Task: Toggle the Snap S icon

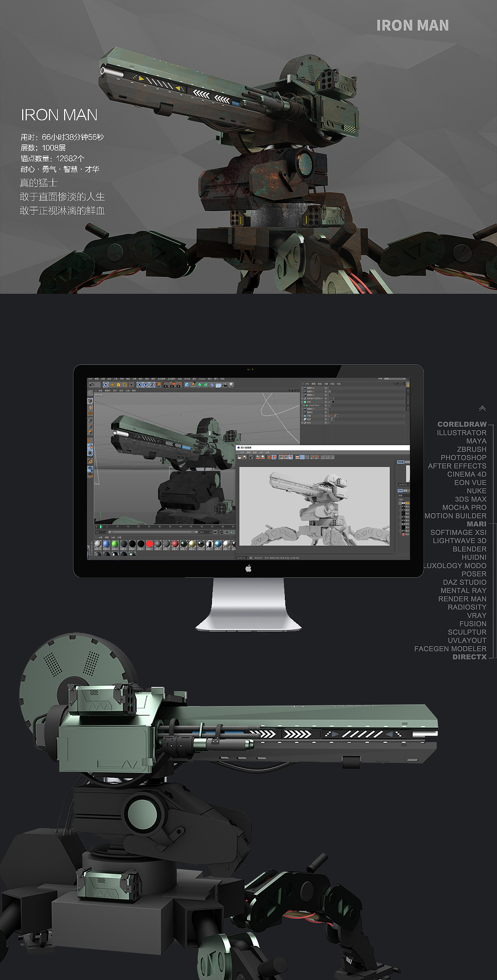Action: (x=90, y=453)
